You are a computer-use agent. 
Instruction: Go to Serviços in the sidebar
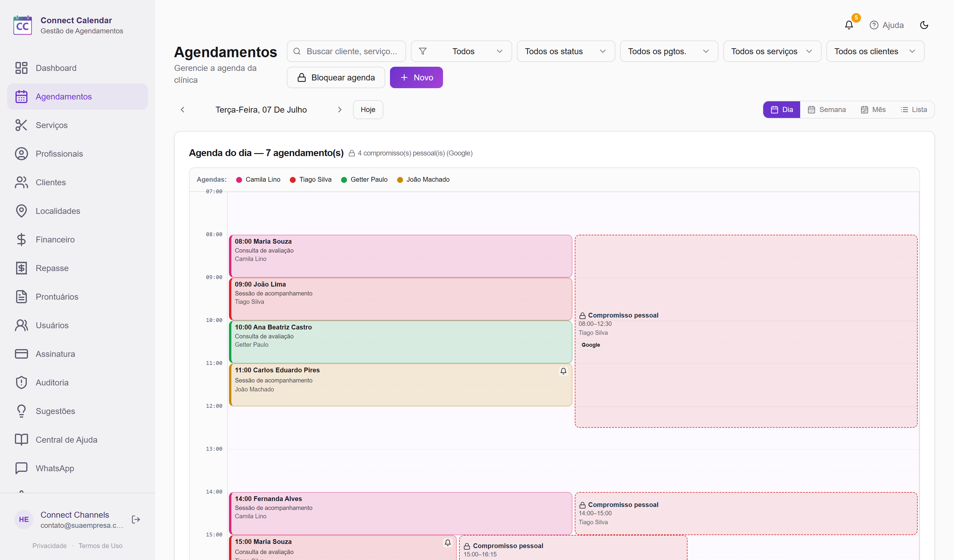(77, 125)
